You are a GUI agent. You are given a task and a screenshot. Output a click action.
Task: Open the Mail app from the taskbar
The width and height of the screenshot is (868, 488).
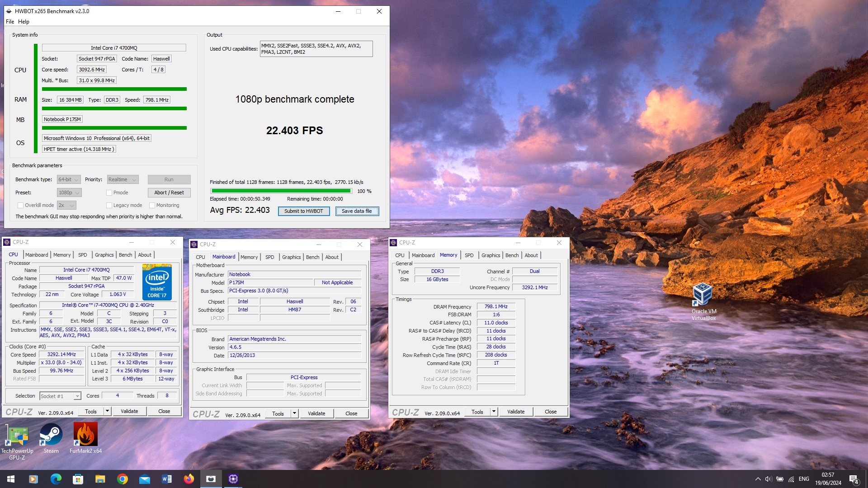(144, 479)
